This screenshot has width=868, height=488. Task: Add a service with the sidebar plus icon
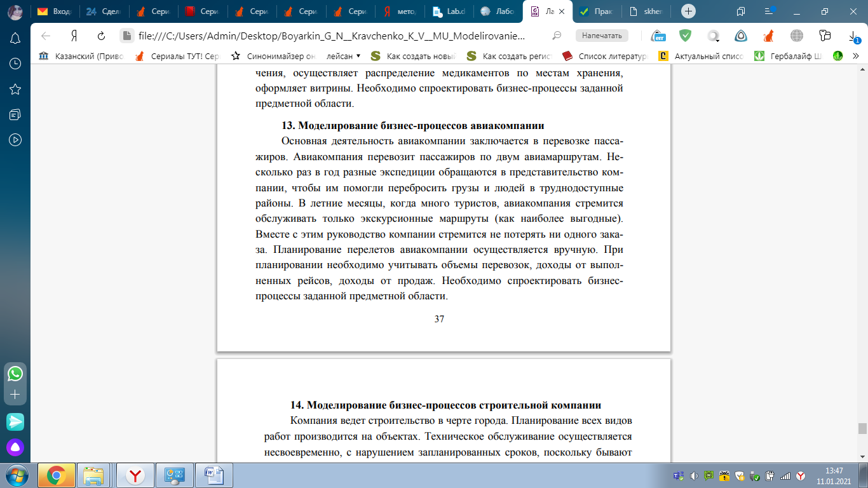coord(15,395)
